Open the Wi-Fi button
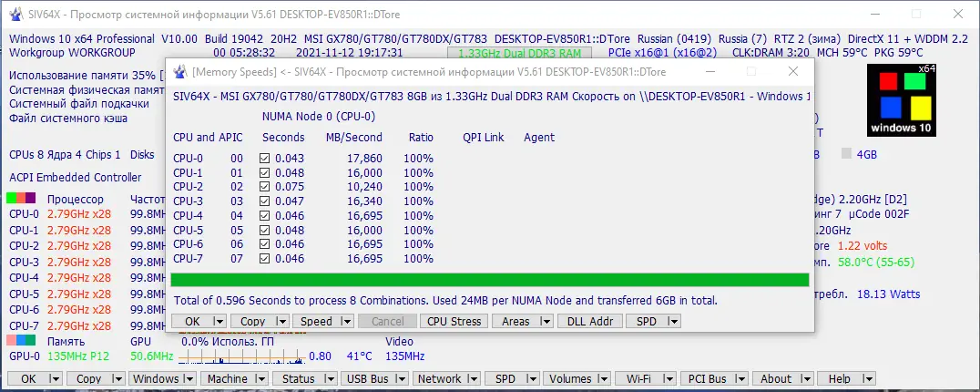The width and height of the screenshot is (980, 392). coord(646,379)
